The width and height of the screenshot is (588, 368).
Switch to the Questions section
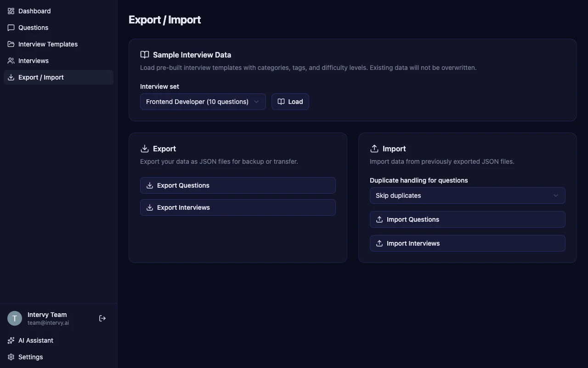pos(33,27)
